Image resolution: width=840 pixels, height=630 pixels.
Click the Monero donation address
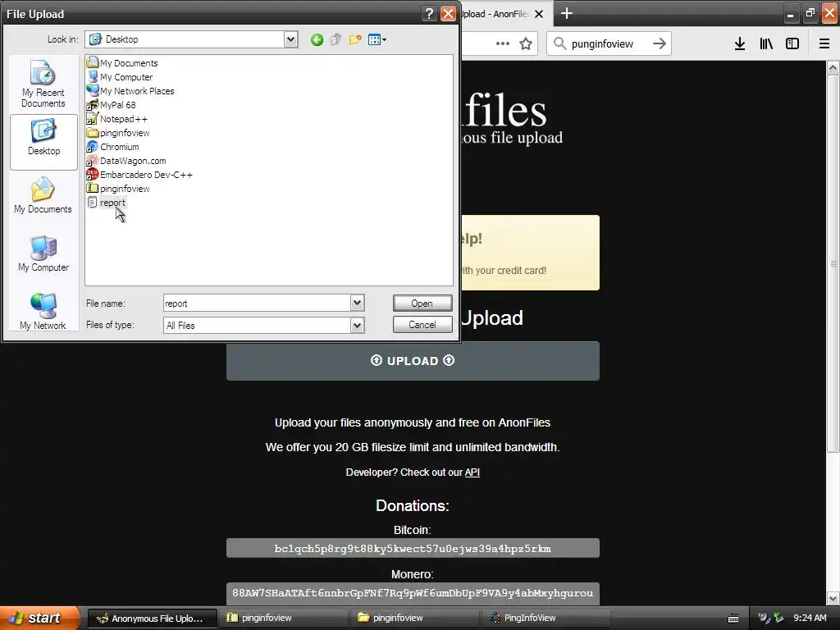coord(413,593)
